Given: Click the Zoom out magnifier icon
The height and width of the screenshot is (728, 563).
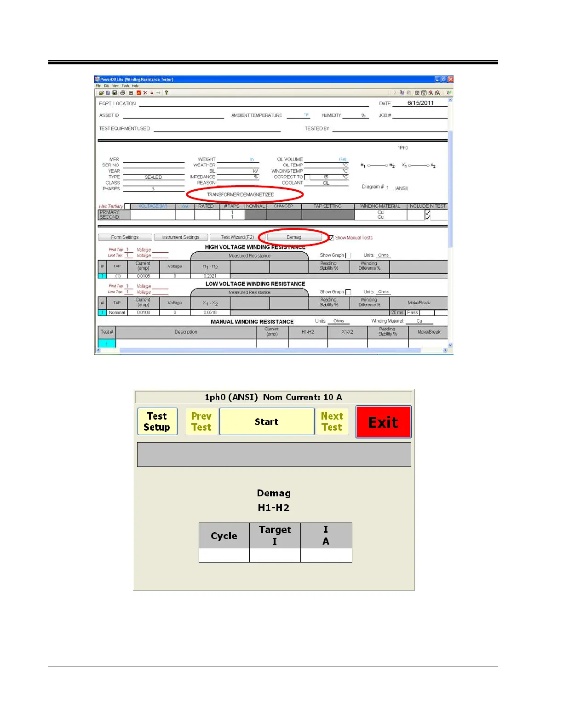Looking at the screenshot, I should (437, 93).
